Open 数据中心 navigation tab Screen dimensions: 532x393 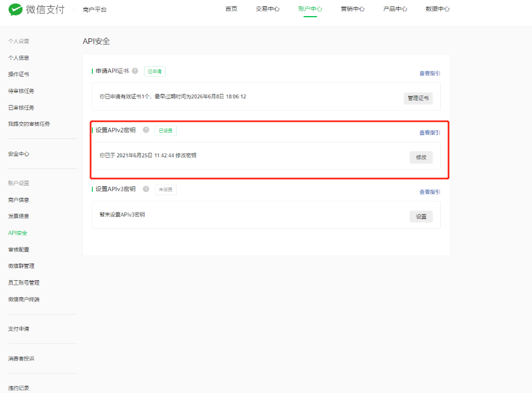coord(437,9)
